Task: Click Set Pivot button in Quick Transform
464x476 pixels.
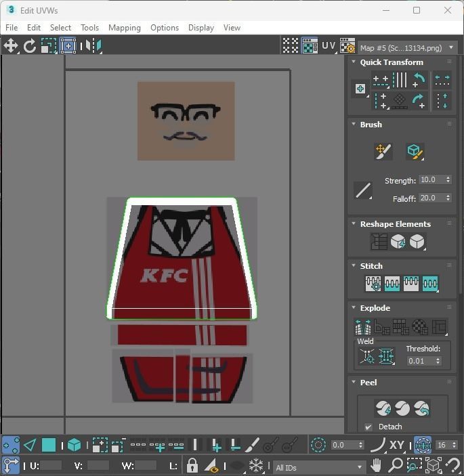Action: point(360,89)
